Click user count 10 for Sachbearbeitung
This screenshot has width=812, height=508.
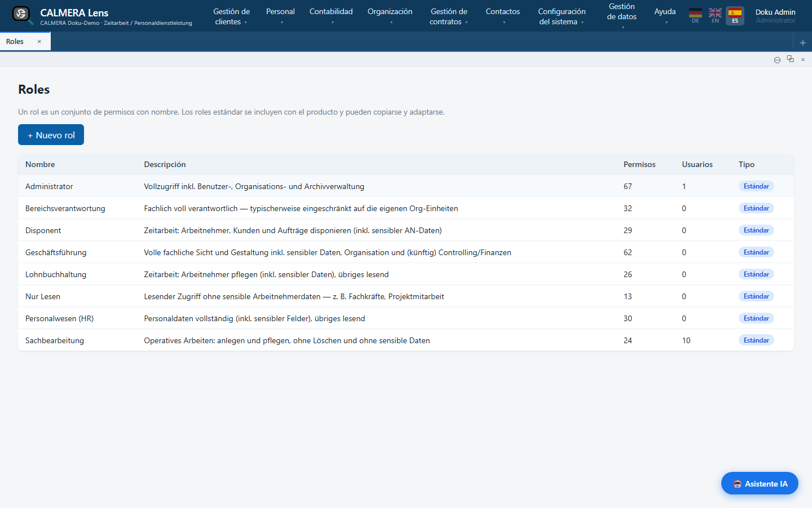pyautogui.click(x=686, y=340)
